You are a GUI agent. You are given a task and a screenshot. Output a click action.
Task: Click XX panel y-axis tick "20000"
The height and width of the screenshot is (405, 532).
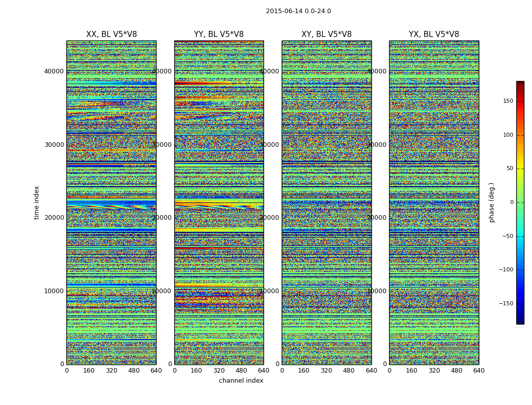click(x=54, y=218)
